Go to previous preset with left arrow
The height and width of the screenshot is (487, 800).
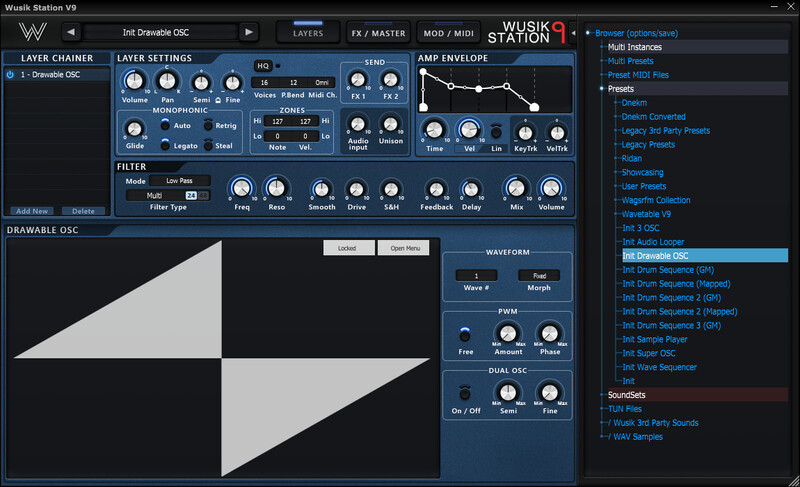(x=71, y=32)
